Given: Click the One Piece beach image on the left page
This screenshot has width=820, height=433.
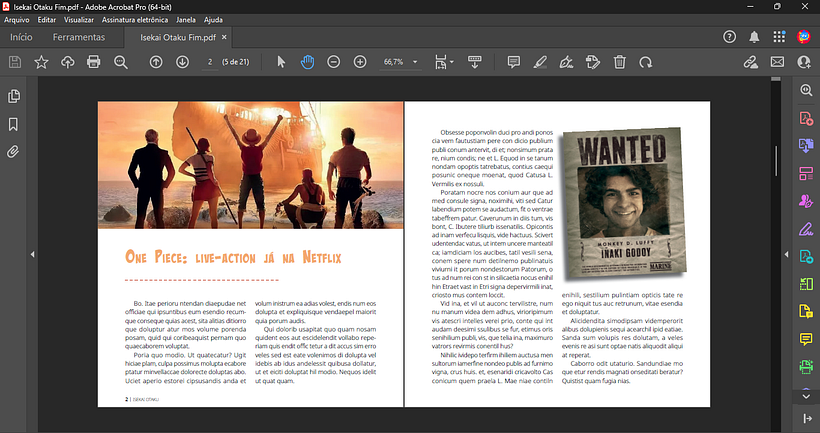Looking at the screenshot, I should 250,165.
